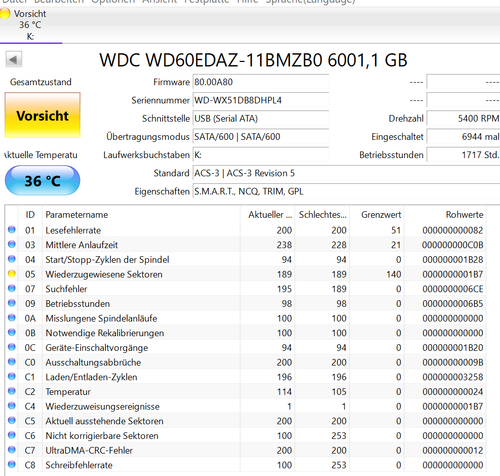500x476 pixels.
Task: Click the status dot for Mittlere Anlaufzeit
Action: [12, 244]
